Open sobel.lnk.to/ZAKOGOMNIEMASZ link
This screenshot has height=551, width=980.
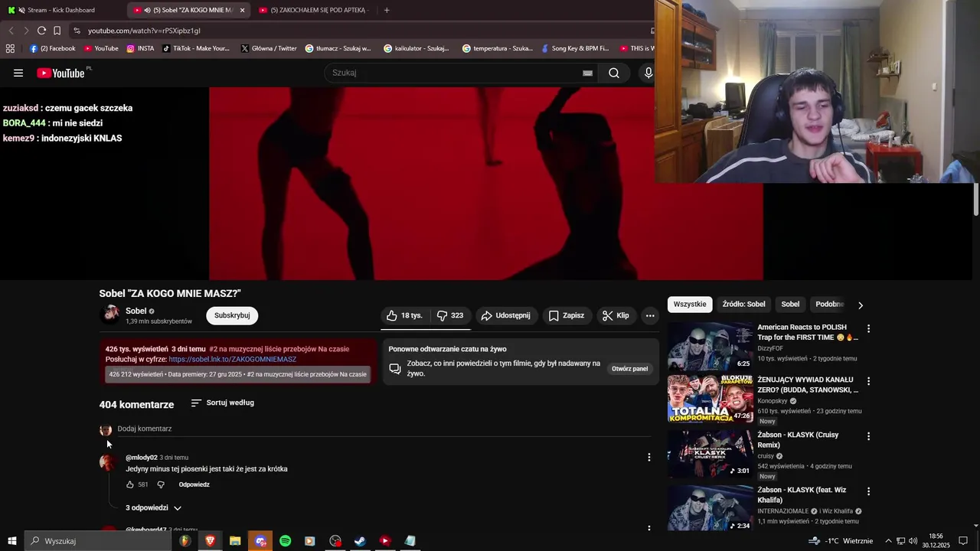click(232, 359)
